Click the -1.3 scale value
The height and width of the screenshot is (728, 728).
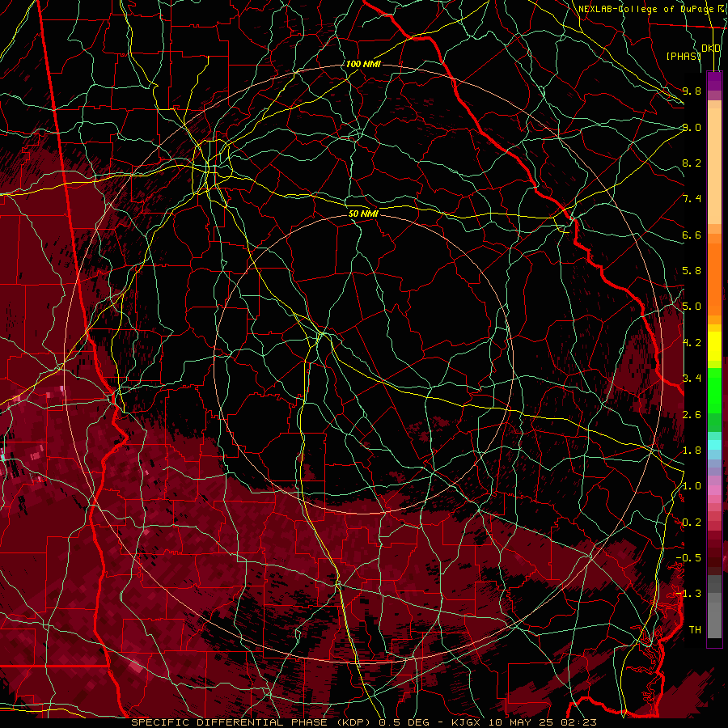(688, 594)
